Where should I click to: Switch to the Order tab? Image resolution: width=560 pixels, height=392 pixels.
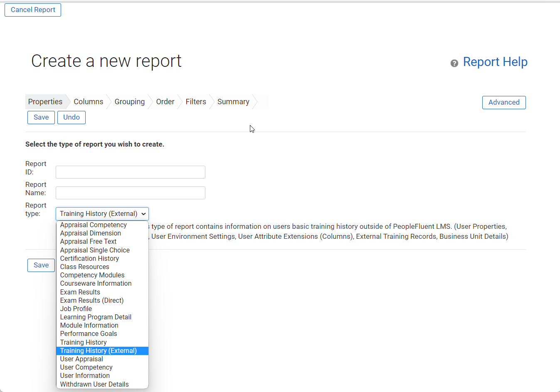(165, 102)
